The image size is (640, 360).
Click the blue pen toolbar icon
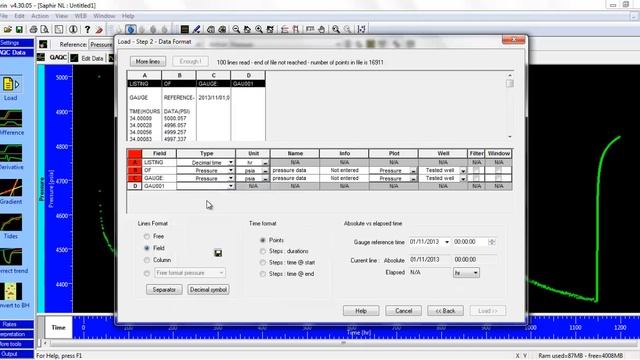coord(196,29)
